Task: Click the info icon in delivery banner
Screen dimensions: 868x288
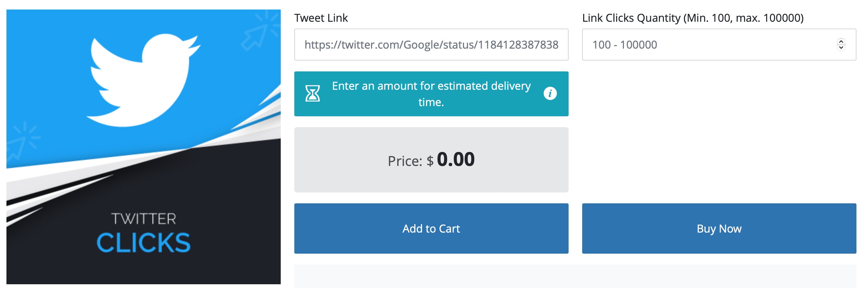Action: click(x=550, y=94)
